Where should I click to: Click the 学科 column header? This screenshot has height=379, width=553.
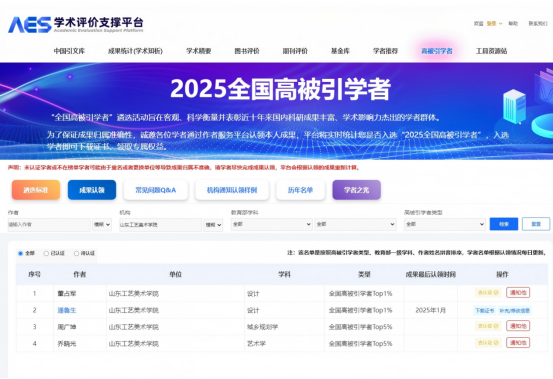284,274
